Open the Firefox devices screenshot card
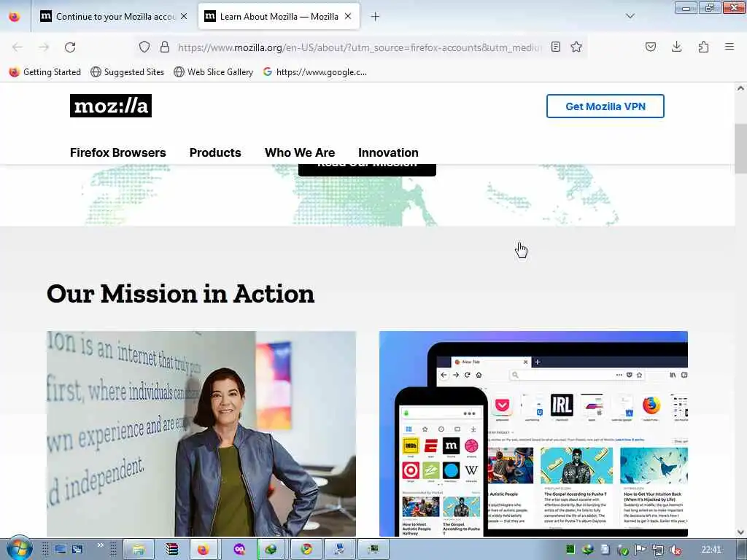This screenshot has height=560, width=747. [533, 434]
